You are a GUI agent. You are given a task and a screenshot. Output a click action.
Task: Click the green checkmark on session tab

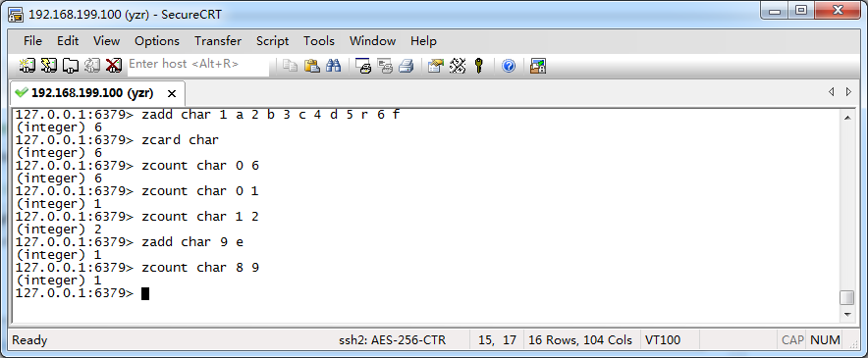point(22,92)
